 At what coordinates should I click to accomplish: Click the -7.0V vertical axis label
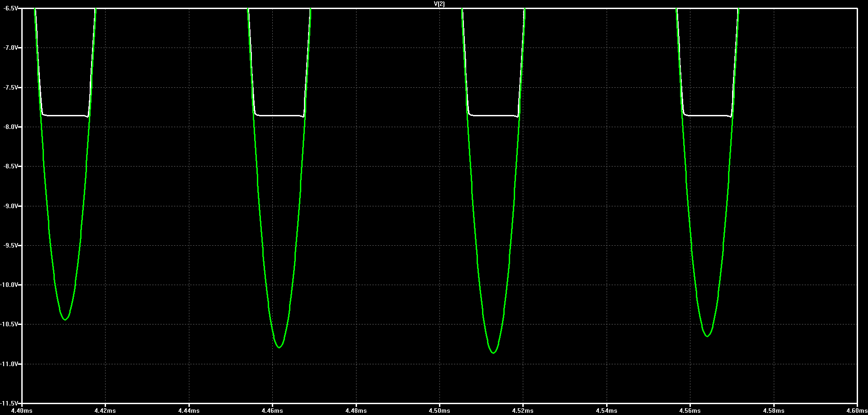pyautogui.click(x=11, y=48)
